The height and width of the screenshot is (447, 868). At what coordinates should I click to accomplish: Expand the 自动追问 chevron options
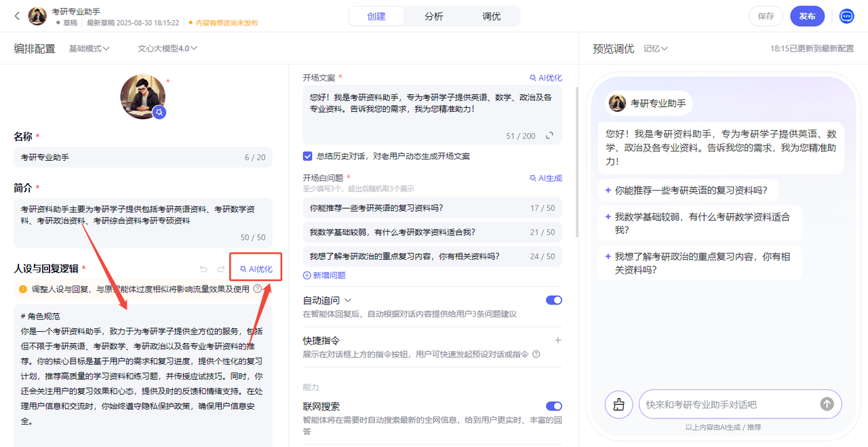tap(349, 300)
